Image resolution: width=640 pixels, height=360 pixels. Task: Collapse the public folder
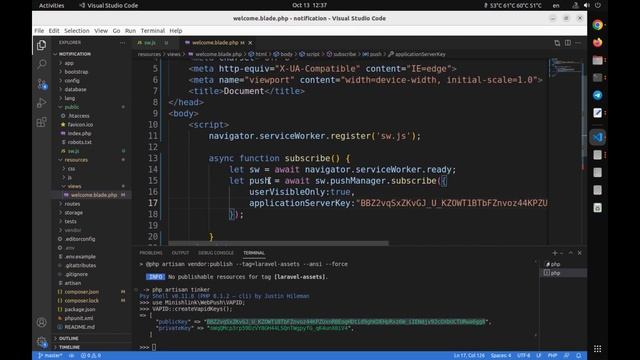pyautogui.click(x=92, y=107)
